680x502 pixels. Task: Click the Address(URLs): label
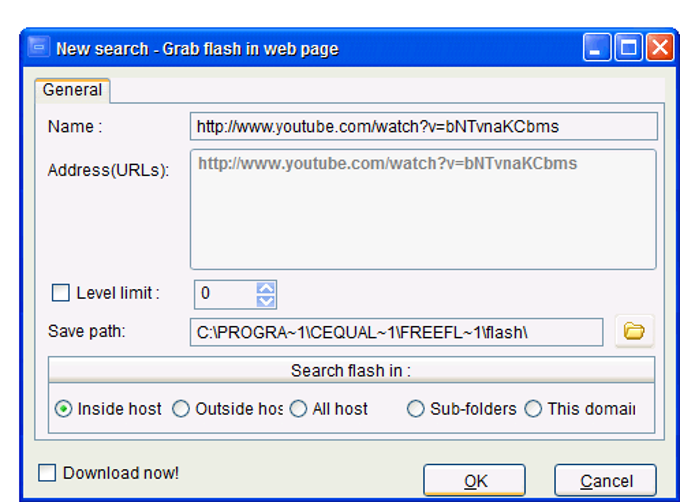108,170
